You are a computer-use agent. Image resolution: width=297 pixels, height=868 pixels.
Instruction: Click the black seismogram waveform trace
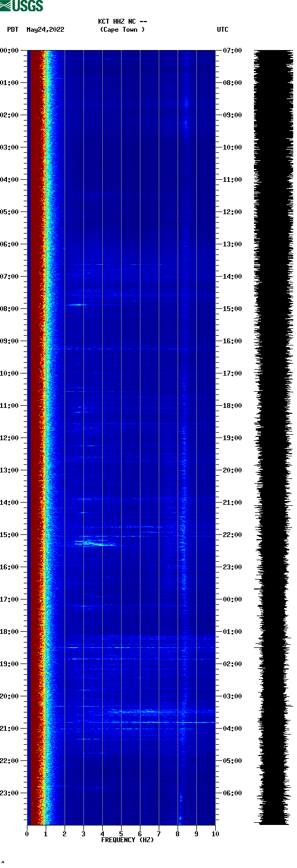[274, 437]
